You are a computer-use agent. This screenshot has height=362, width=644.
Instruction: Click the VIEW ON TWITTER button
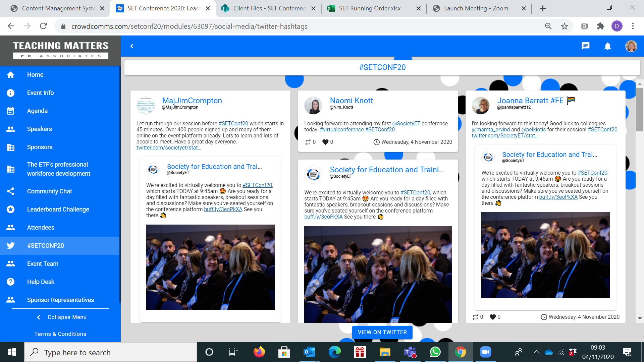coord(382,332)
